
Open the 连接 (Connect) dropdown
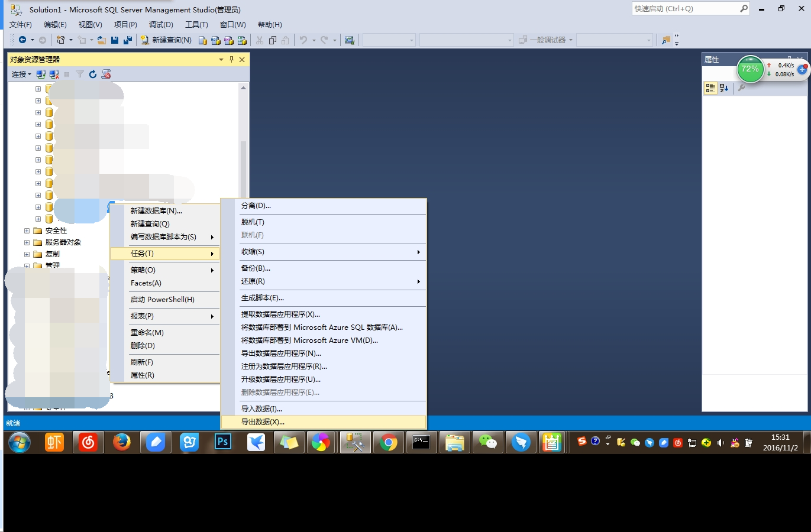pyautogui.click(x=21, y=74)
